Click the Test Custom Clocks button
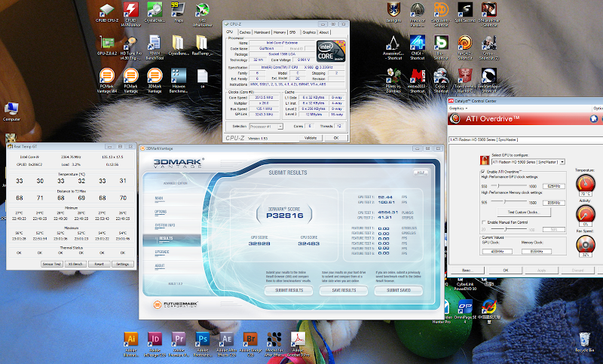 click(523, 213)
